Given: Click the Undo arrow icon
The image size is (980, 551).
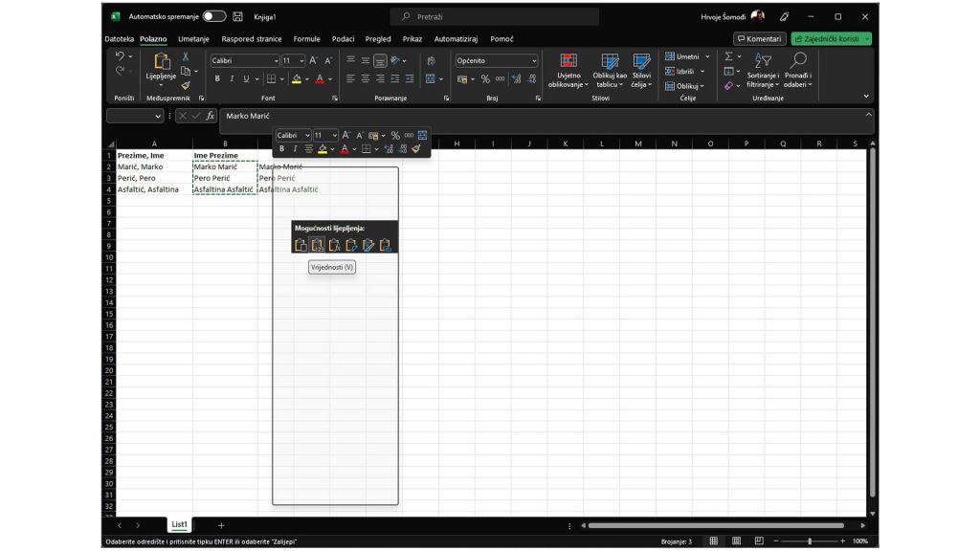Looking at the screenshot, I should click(x=120, y=56).
